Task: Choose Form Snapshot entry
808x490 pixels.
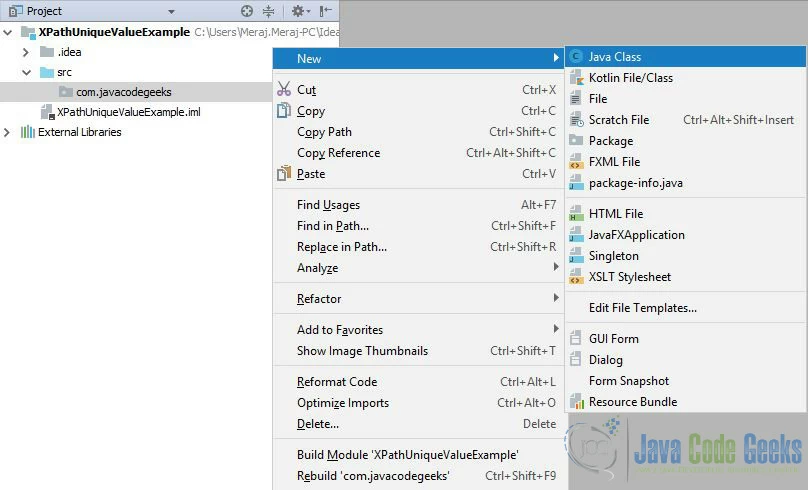Action: (685, 381)
